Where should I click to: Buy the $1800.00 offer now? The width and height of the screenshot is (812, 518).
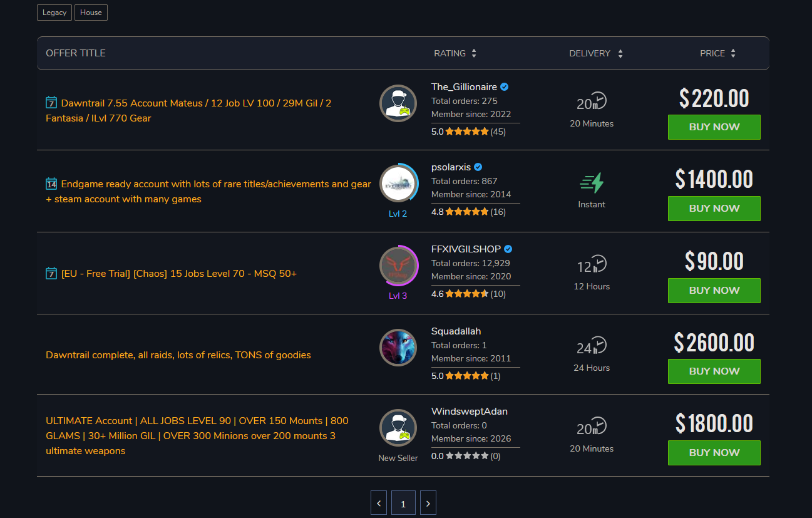tap(714, 453)
